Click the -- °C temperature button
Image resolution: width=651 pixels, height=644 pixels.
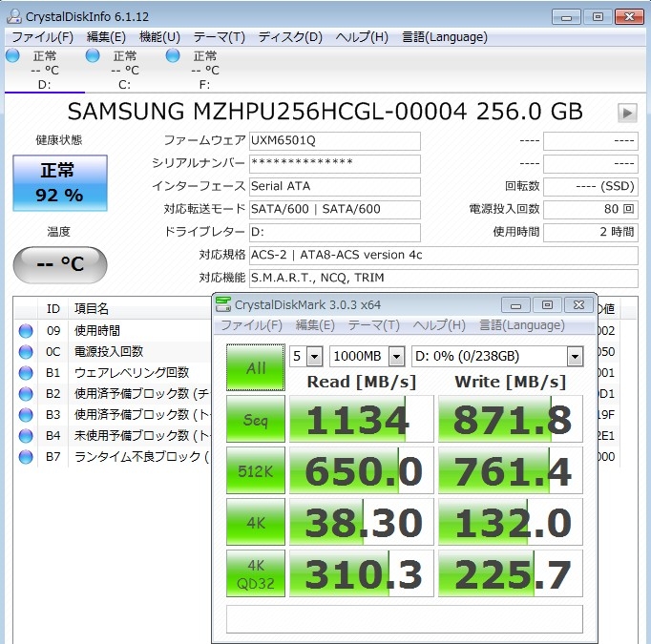(60, 264)
